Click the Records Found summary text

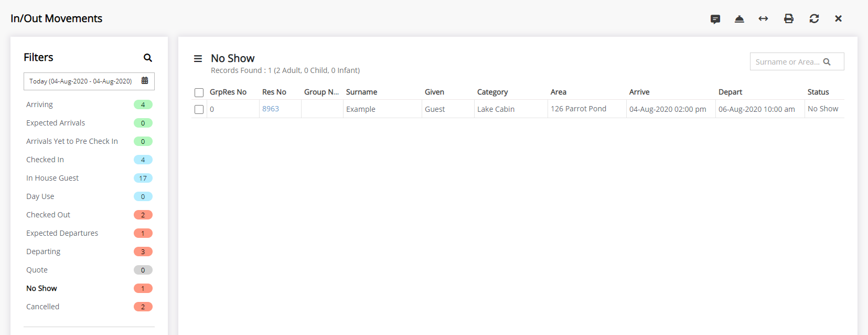285,70
